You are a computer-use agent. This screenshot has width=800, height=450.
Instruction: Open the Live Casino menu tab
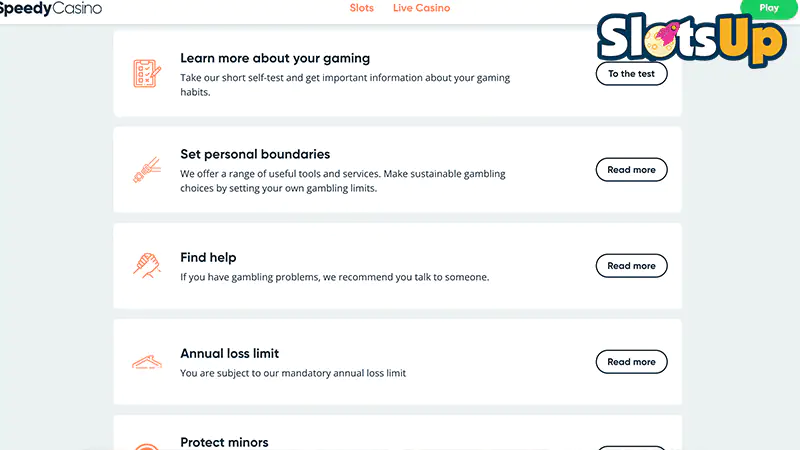(x=421, y=8)
